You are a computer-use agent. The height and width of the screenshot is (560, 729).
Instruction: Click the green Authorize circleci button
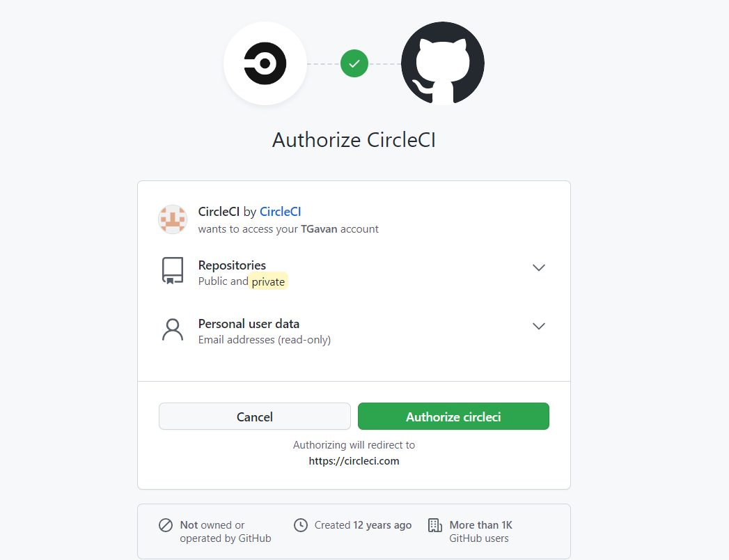(453, 417)
